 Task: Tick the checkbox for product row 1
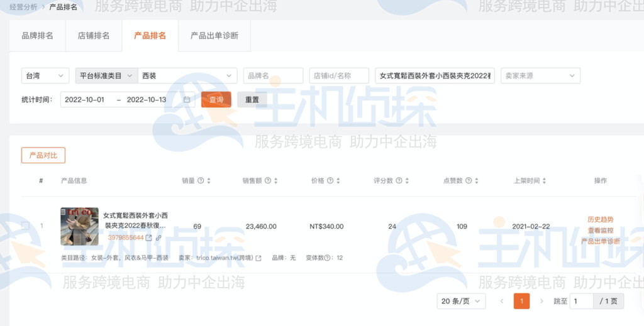[25, 225]
